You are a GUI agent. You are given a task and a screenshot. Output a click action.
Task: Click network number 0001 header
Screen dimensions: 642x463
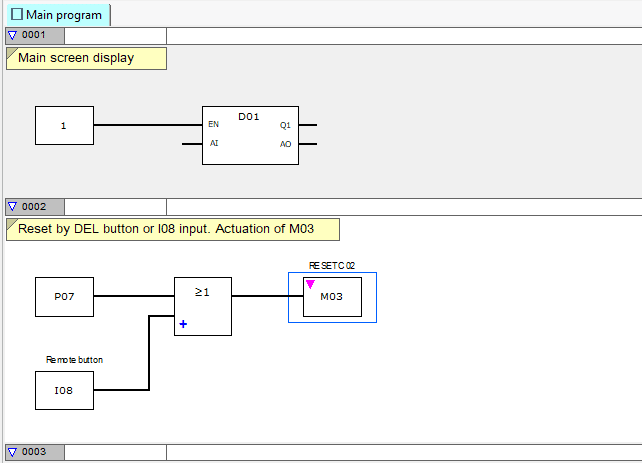pyautogui.click(x=35, y=36)
